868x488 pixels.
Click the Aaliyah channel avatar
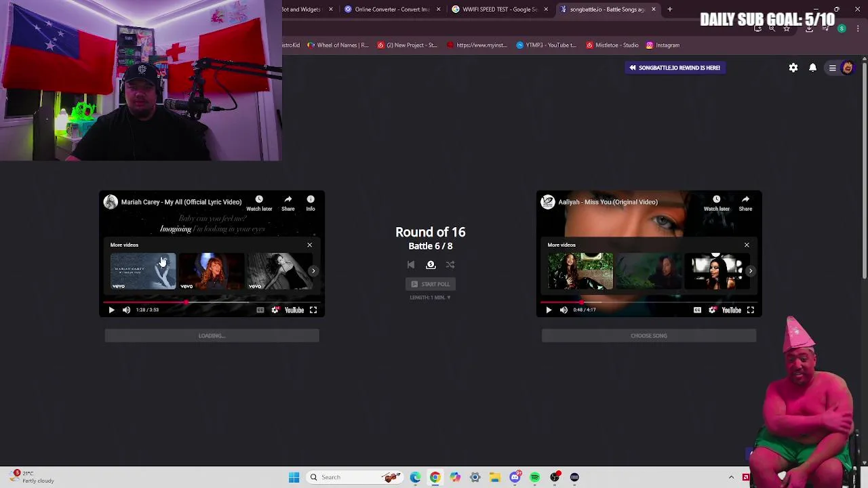click(548, 202)
